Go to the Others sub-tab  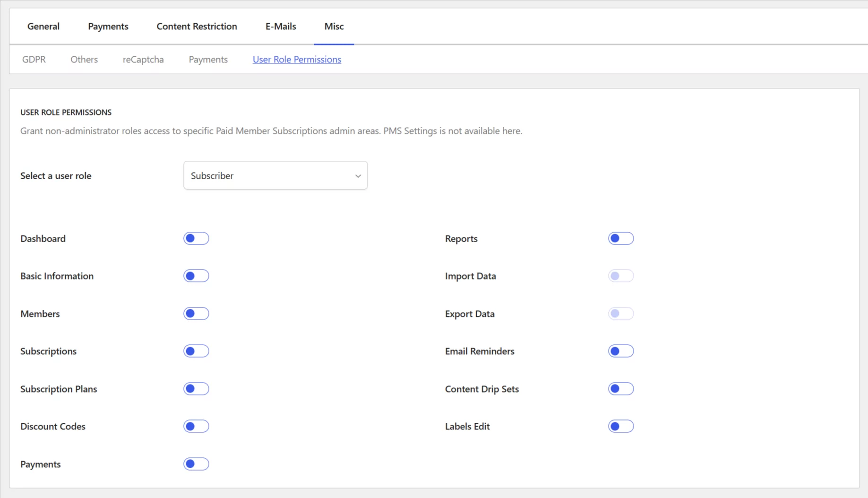[84, 59]
